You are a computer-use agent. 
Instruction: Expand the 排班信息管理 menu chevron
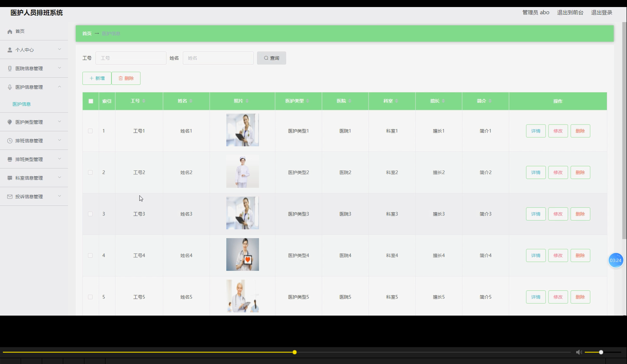coord(60,140)
